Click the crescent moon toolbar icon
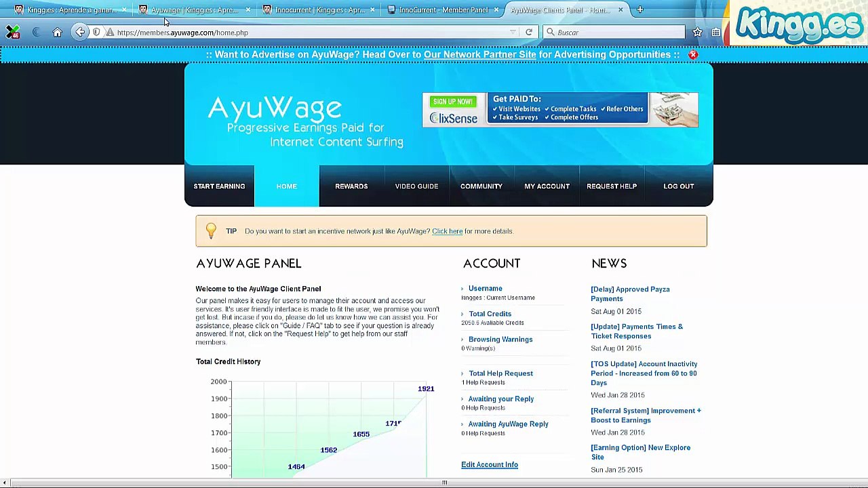The width and height of the screenshot is (868, 488). (37, 33)
